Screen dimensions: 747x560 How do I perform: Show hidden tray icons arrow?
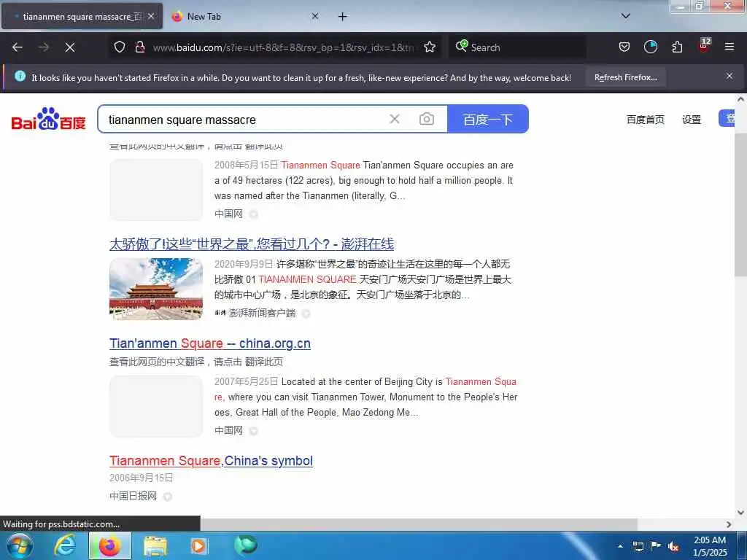point(620,546)
